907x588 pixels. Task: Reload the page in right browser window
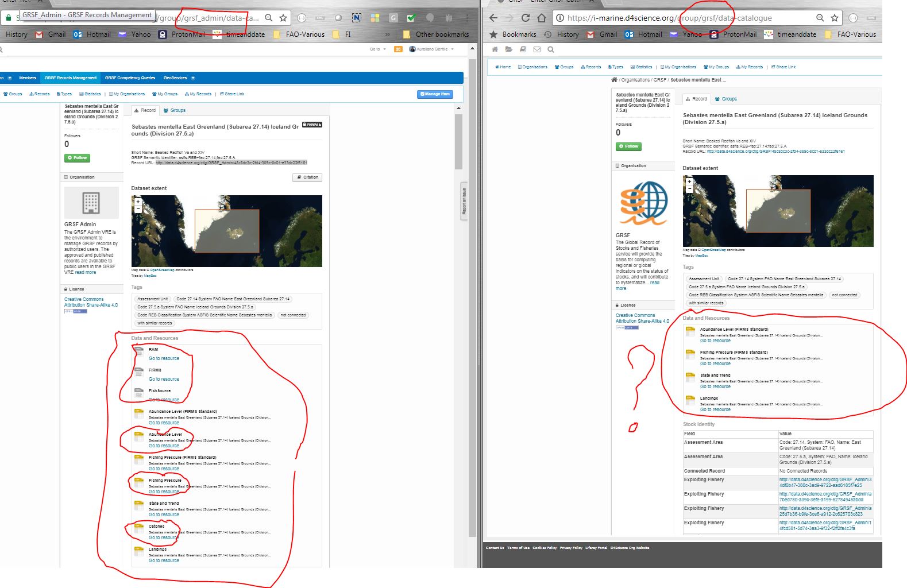click(x=525, y=18)
